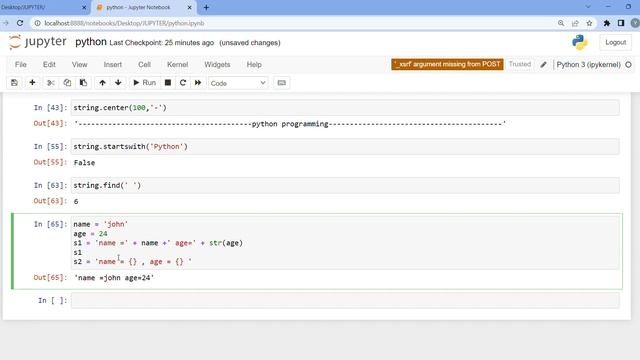Open the command palette keyboard icon
This screenshot has width=640, height=360.
pyautogui.click(x=282, y=83)
